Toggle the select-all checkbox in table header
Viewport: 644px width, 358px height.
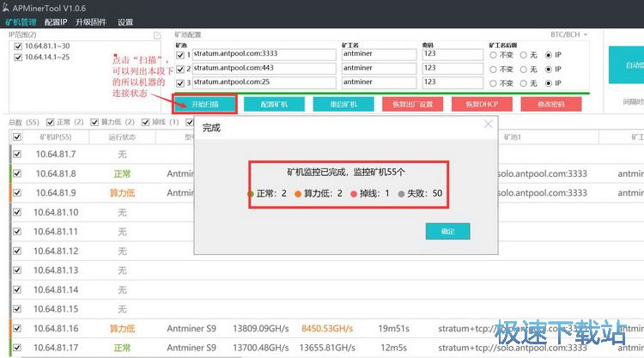tap(17, 137)
